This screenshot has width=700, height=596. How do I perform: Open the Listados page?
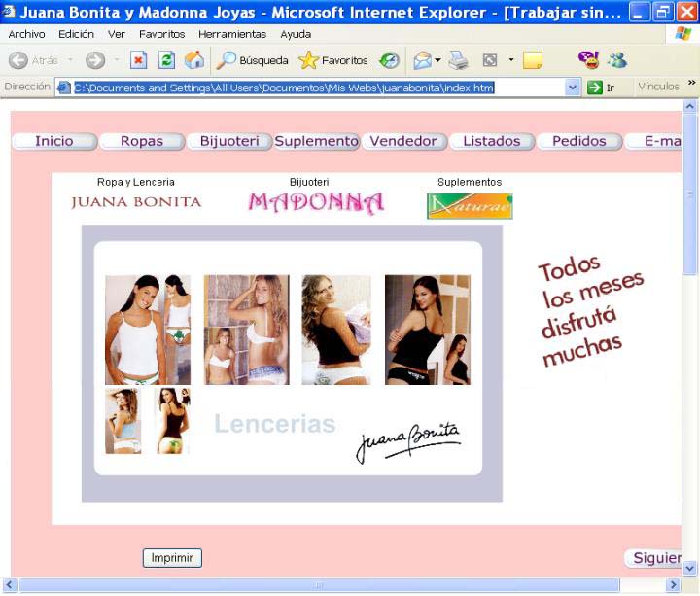tap(492, 142)
